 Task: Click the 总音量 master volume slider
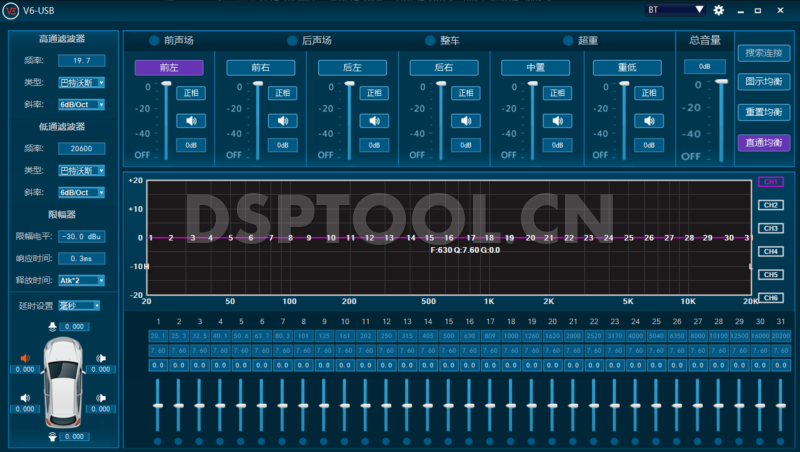(x=720, y=120)
